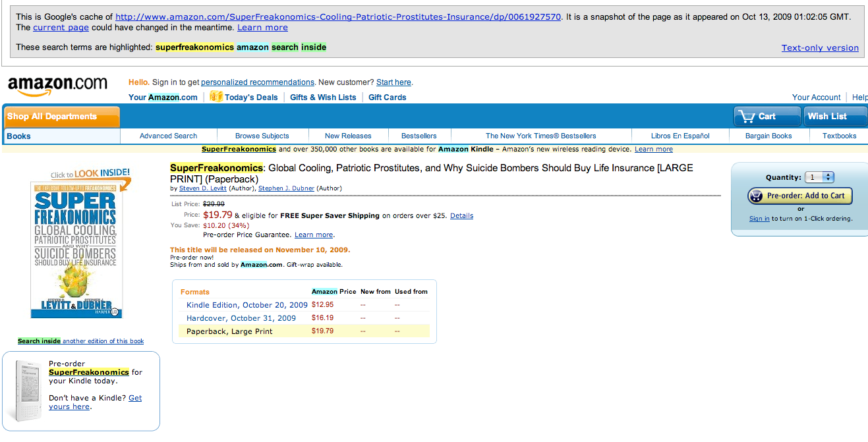Go to New Releases tab
Screen dimensions: 868x442
tap(348, 136)
